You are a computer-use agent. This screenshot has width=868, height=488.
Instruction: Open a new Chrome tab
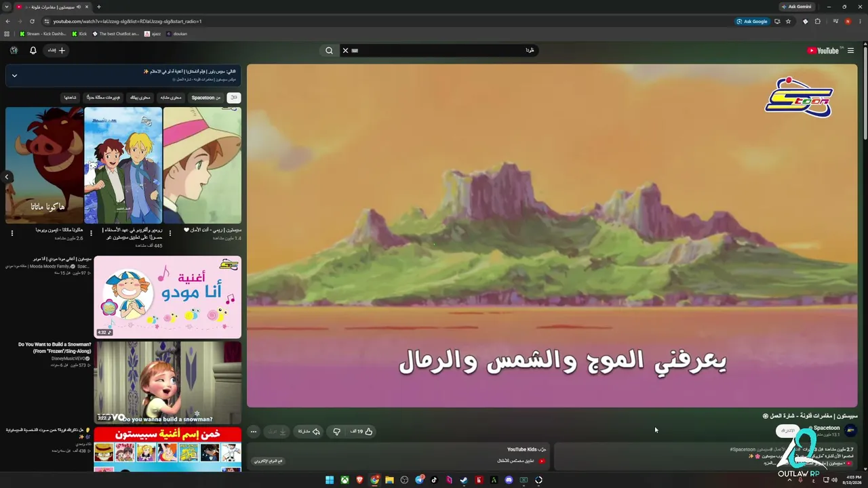pos(99,7)
